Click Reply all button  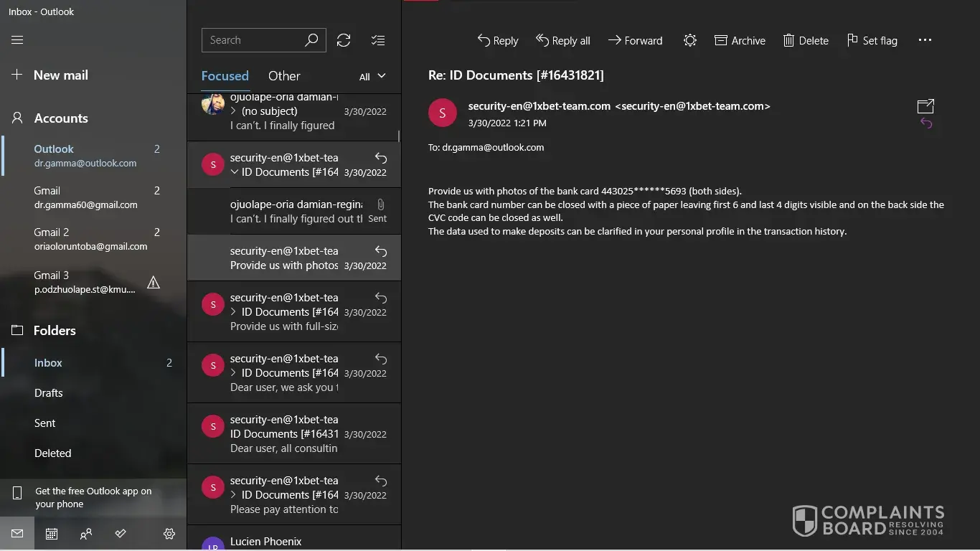tap(563, 40)
